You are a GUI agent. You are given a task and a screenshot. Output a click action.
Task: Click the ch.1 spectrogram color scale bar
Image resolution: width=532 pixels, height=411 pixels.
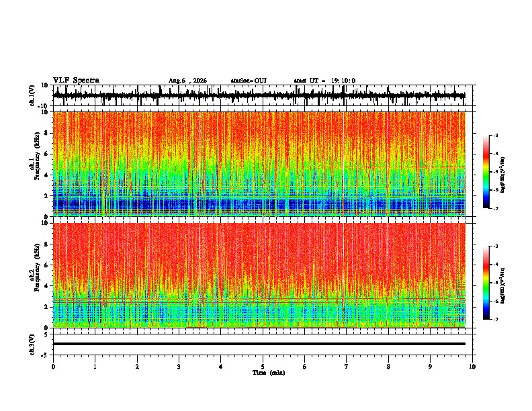click(x=486, y=172)
